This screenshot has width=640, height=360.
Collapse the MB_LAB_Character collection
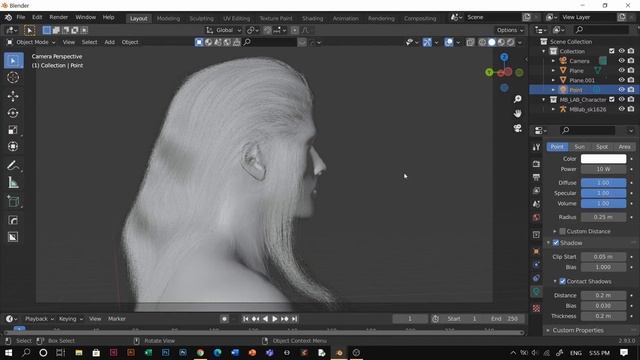point(544,100)
